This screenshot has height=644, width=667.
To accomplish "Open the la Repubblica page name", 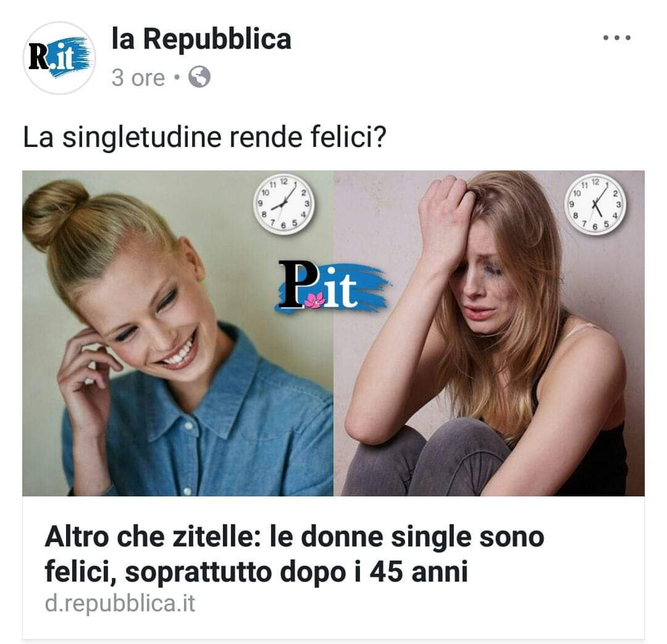I will pyautogui.click(x=201, y=39).
